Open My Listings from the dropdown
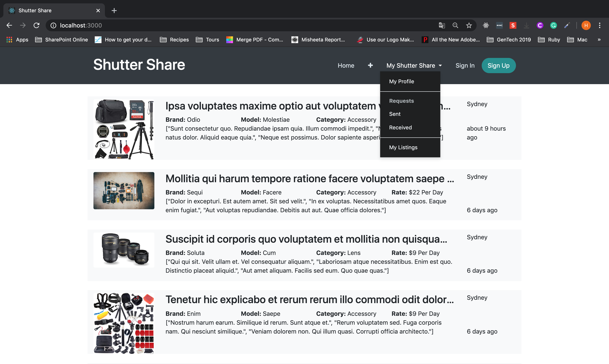 [403, 147]
